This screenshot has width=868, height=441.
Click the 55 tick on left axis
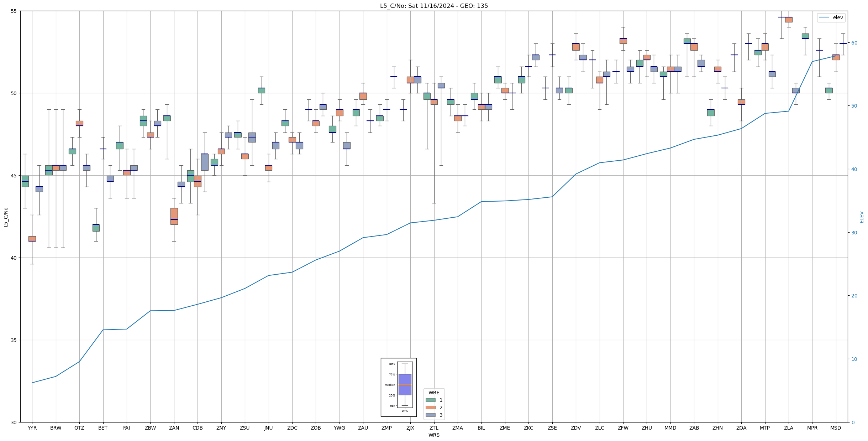[x=14, y=11]
